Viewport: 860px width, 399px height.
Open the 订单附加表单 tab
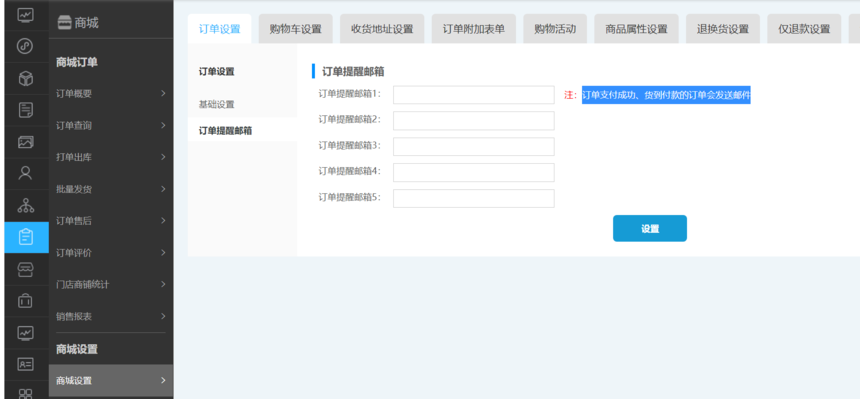[474, 29]
